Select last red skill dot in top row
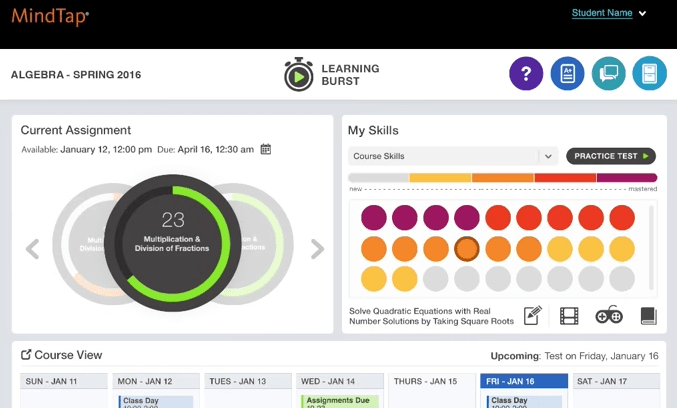 (622, 218)
